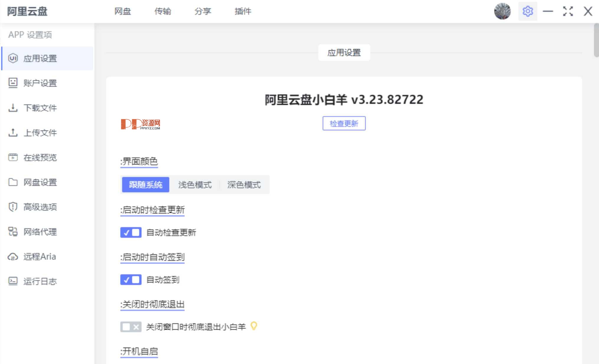Click the 界面颜色 heading

pyautogui.click(x=139, y=161)
